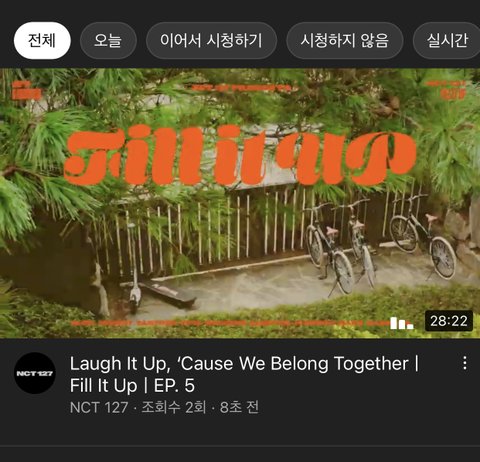Open the three-dot video options menu
The height and width of the screenshot is (462, 480).
tap(465, 363)
